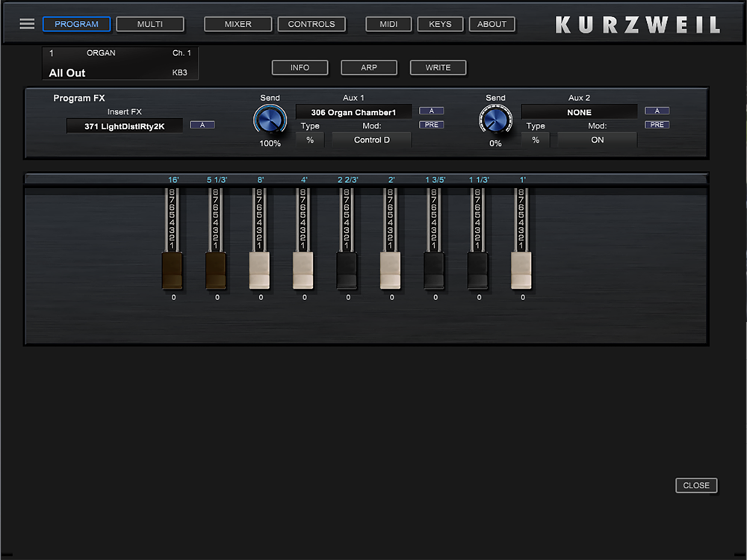Switch to the MIXER tab
747x560 pixels.
238,24
